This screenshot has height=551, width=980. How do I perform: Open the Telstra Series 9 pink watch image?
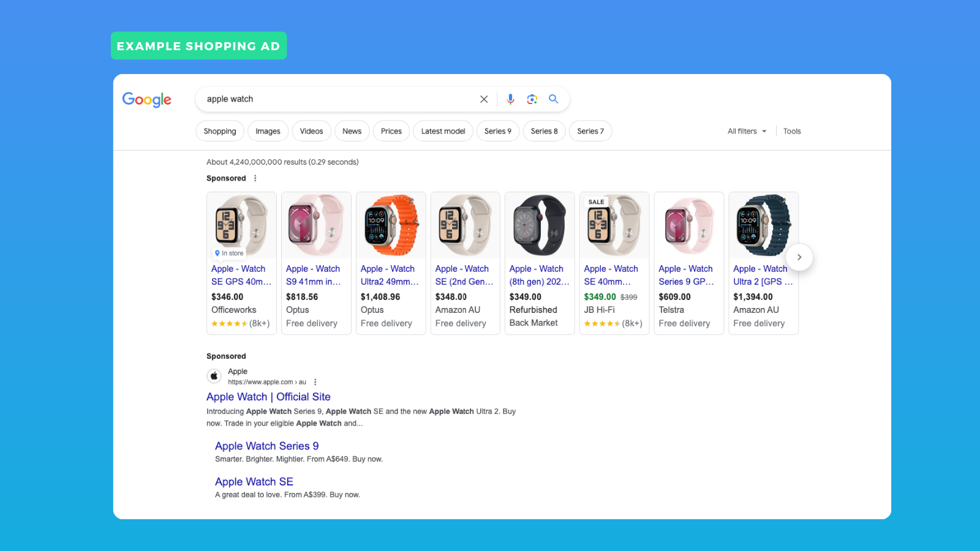(x=689, y=225)
